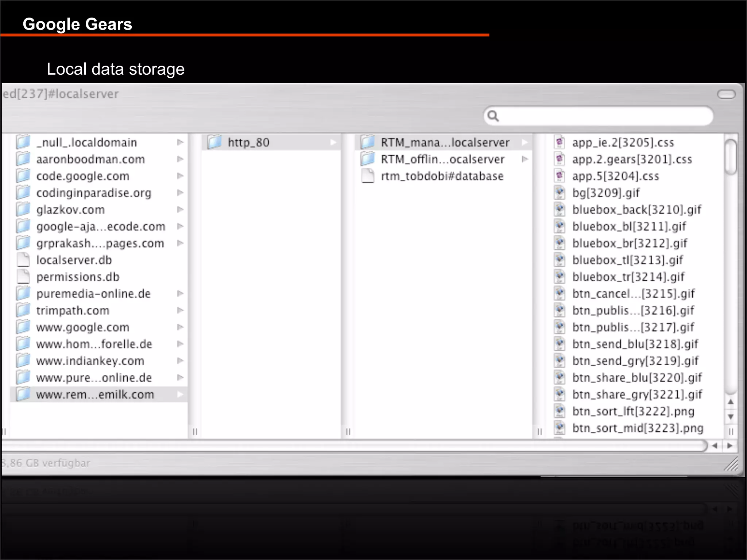Select btn_publis...[3217].gif file name
The image size is (747, 560).
[633, 327]
